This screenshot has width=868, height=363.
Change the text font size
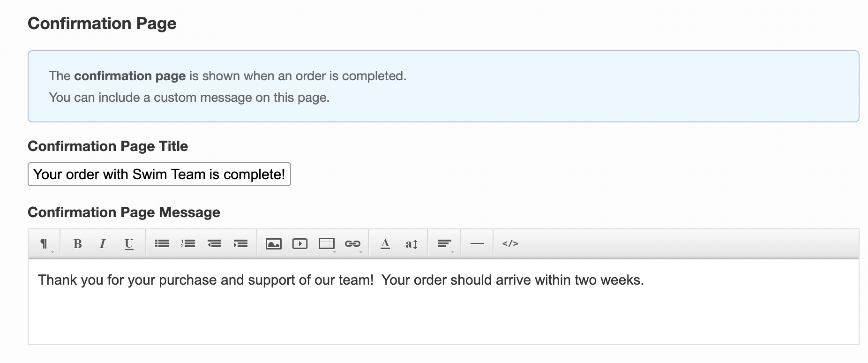(412, 243)
